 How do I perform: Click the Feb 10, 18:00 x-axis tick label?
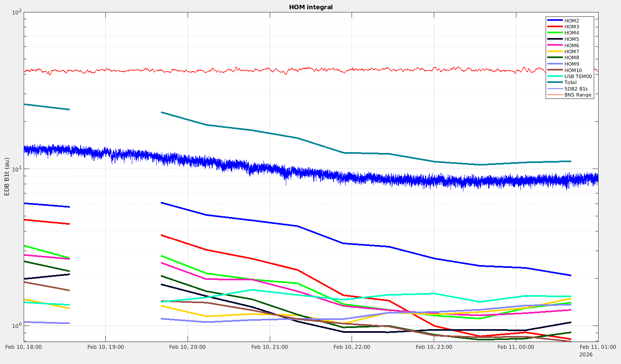(x=23, y=347)
